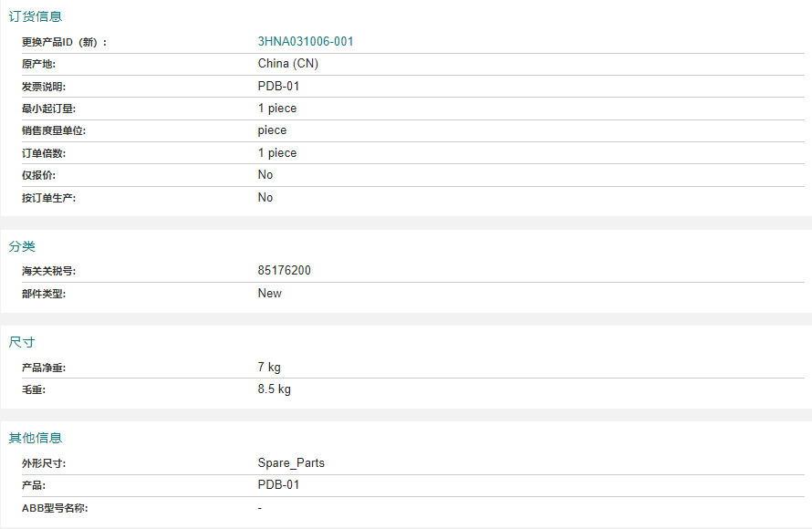Click the 其他信息 section heading
The image size is (812, 529).
pos(36,438)
